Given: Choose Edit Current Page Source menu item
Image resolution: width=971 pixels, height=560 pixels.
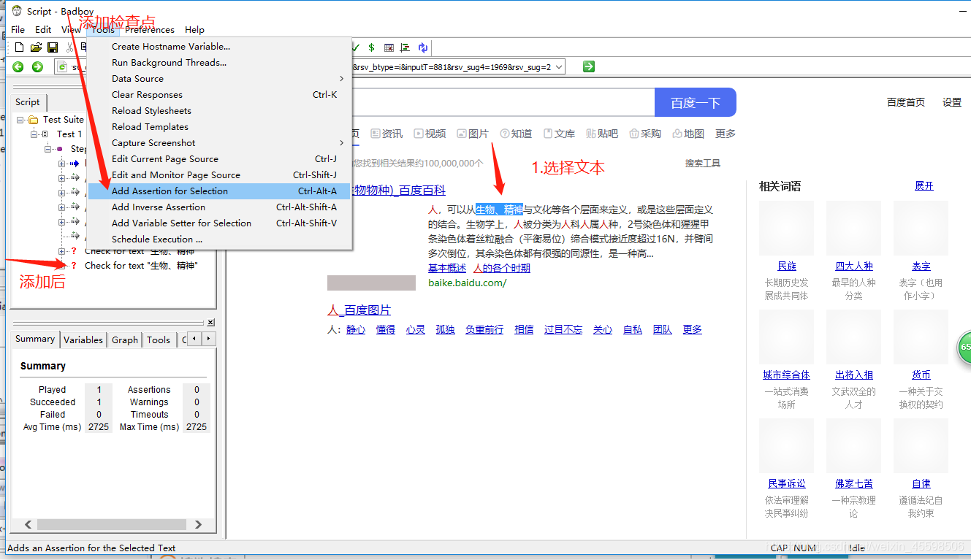Looking at the screenshot, I should tap(221, 159).
